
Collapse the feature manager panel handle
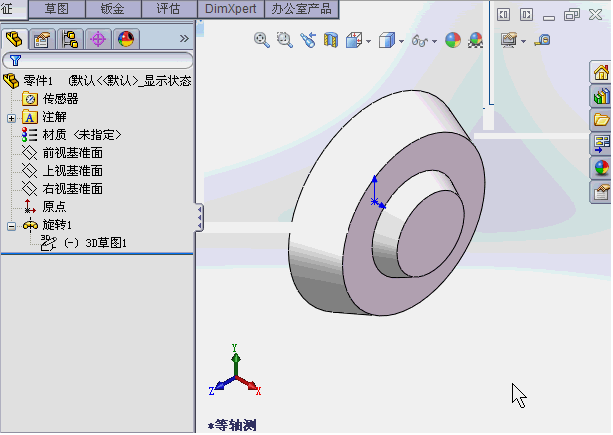tap(199, 217)
